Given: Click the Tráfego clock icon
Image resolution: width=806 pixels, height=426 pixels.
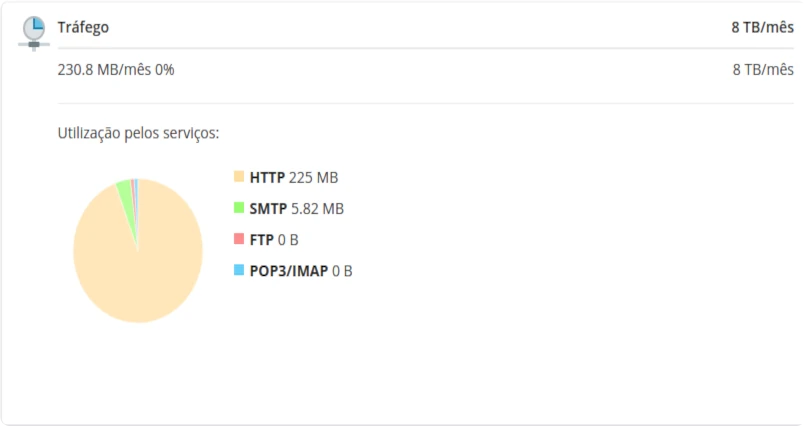Looking at the screenshot, I should [x=34, y=33].
